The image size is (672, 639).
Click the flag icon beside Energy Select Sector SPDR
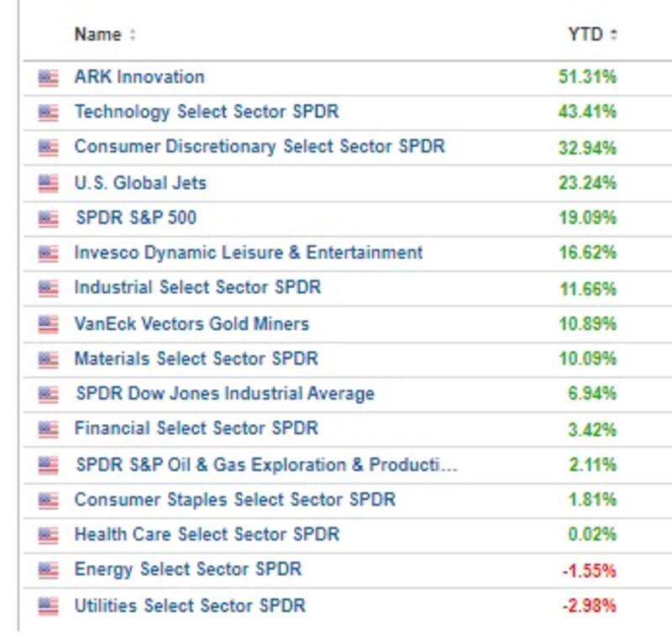pos(49,570)
